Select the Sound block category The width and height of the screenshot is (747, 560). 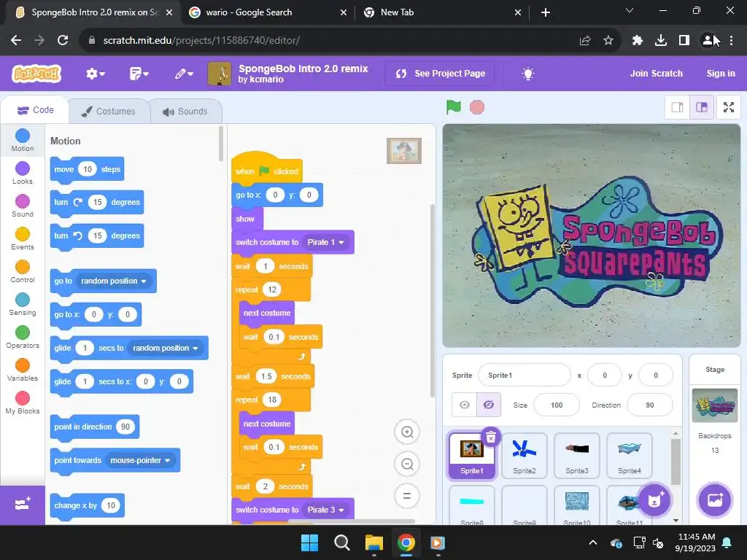(x=23, y=206)
